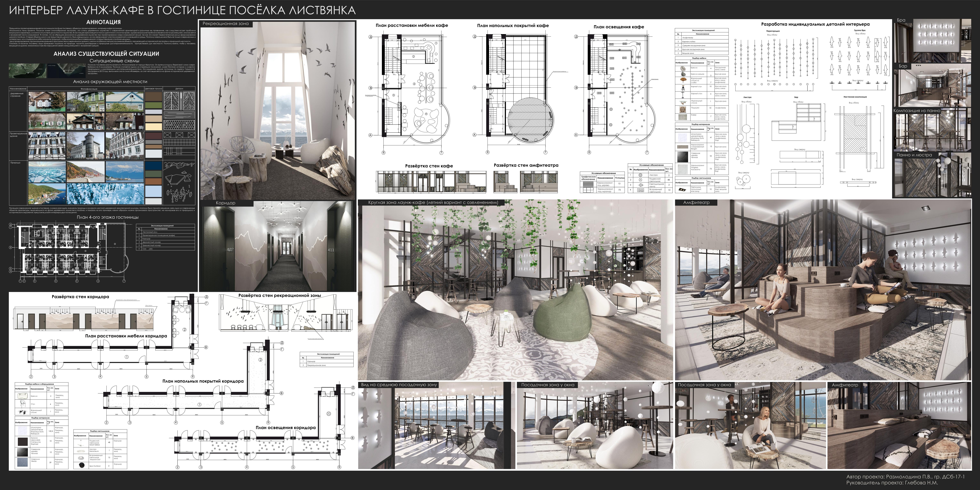This screenshot has height=490, width=980.
Task: Select the 'Фотофиксация' column header
Action: (x=89, y=89)
